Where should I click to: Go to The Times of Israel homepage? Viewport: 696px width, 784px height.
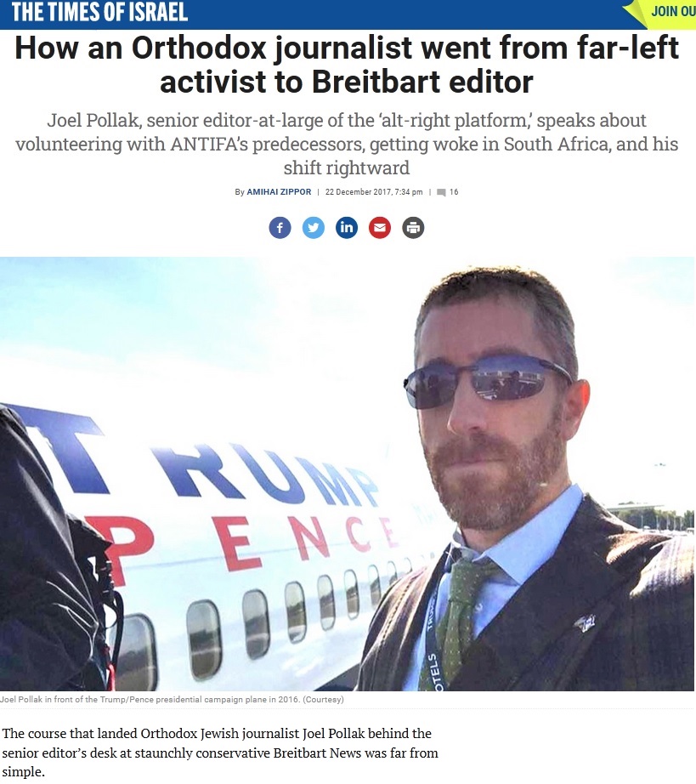point(99,12)
